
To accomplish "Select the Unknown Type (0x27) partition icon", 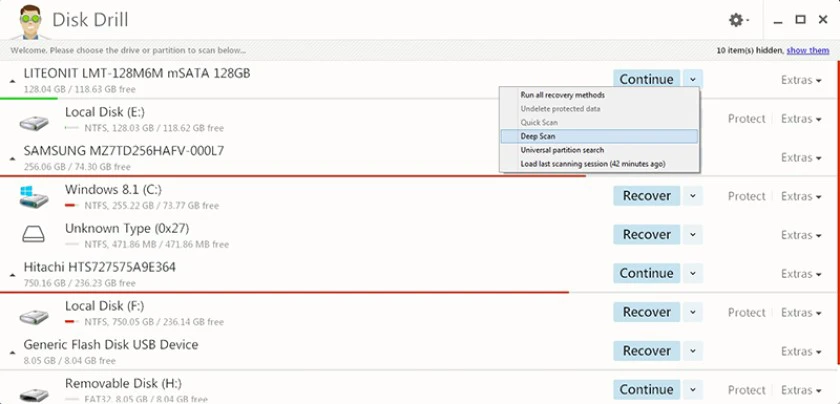I will 33,234.
